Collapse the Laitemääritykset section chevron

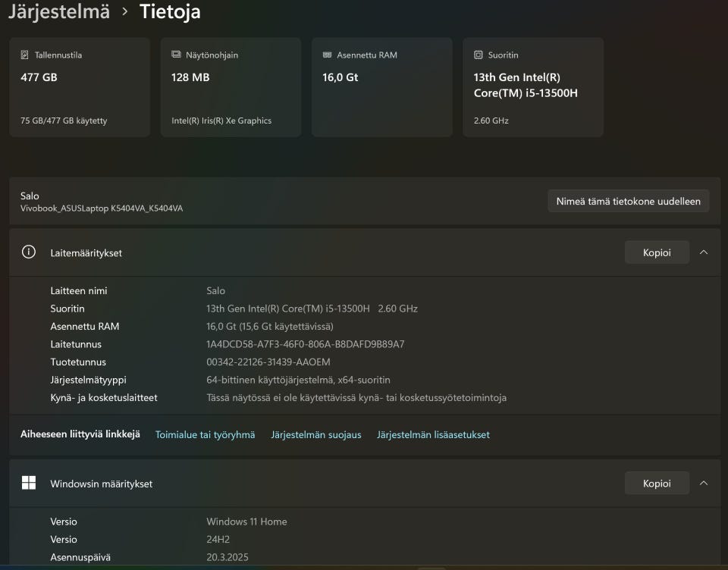pos(704,252)
